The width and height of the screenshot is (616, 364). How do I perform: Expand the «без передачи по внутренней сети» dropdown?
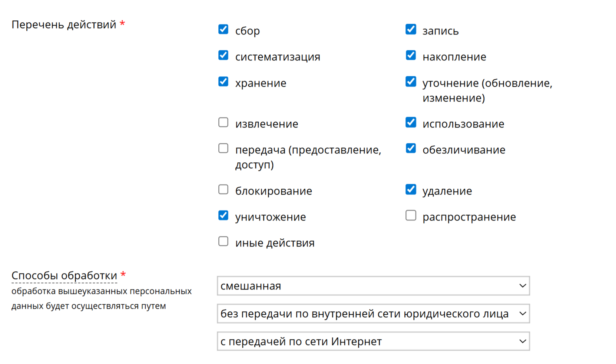pos(373,314)
